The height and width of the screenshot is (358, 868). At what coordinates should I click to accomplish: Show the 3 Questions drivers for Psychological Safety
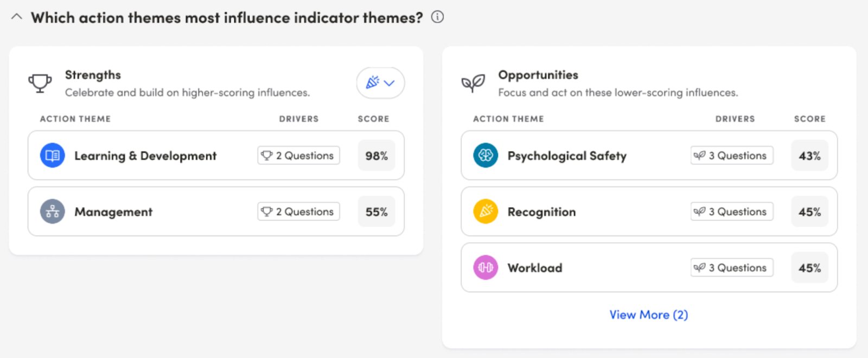click(x=731, y=156)
